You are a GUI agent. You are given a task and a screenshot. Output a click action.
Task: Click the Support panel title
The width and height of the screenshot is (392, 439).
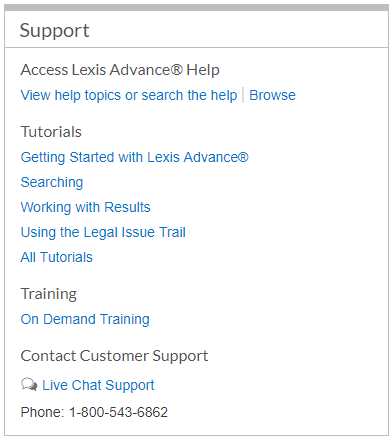pos(54,31)
